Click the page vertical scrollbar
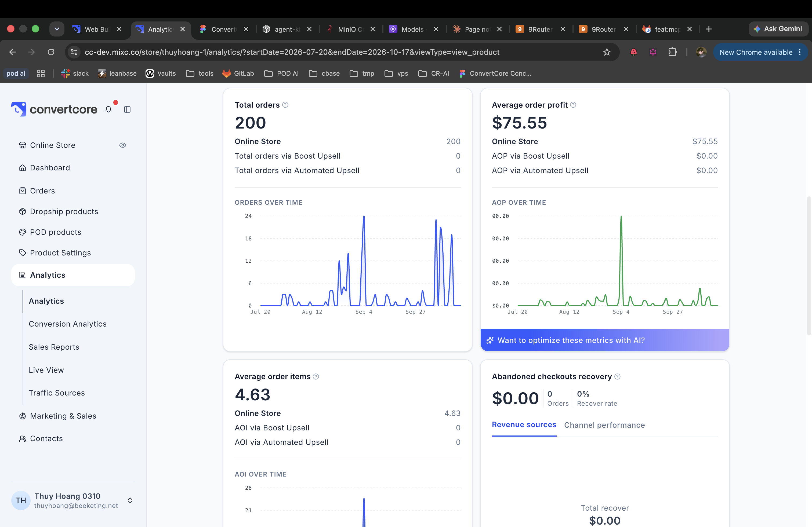The height and width of the screenshot is (527, 812). click(809, 266)
